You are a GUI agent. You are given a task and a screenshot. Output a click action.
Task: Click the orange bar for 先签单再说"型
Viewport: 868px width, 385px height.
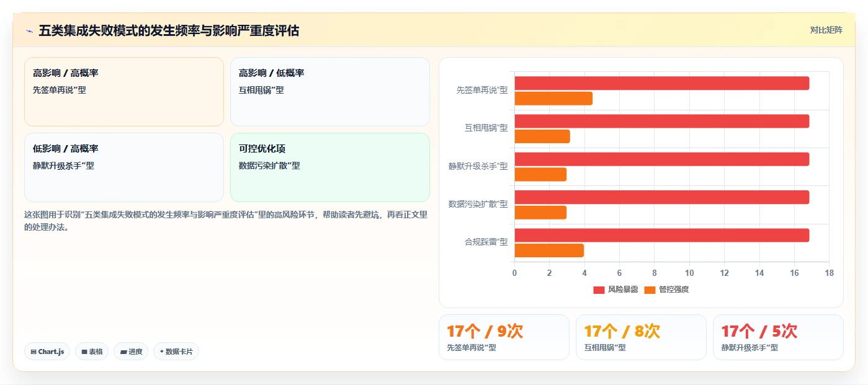(x=553, y=99)
